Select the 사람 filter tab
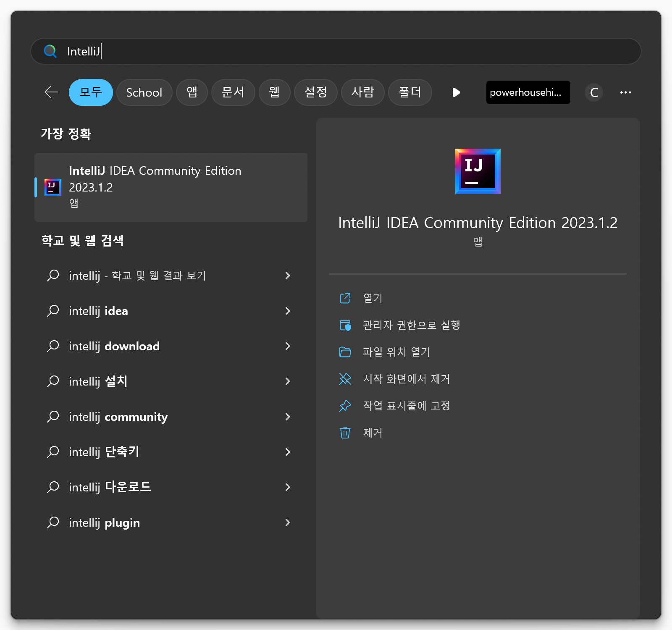672x630 pixels. pos(363,92)
